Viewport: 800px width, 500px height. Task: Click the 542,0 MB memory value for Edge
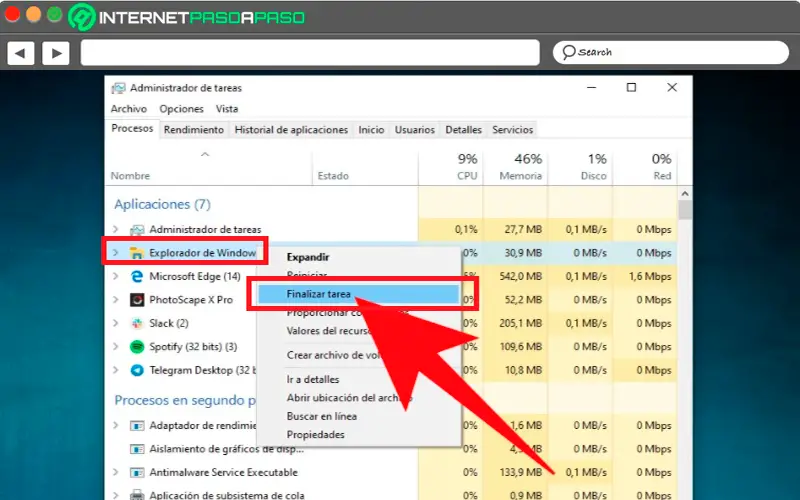click(520, 277)
